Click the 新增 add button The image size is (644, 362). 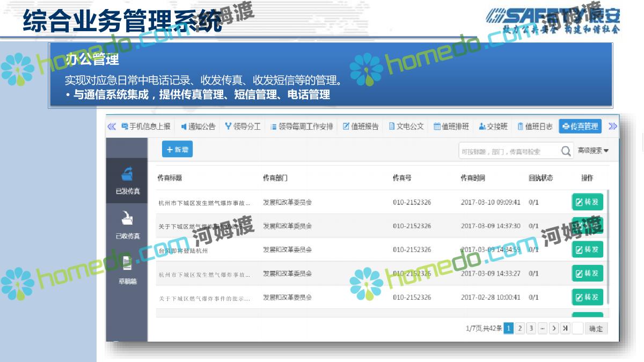177,150
